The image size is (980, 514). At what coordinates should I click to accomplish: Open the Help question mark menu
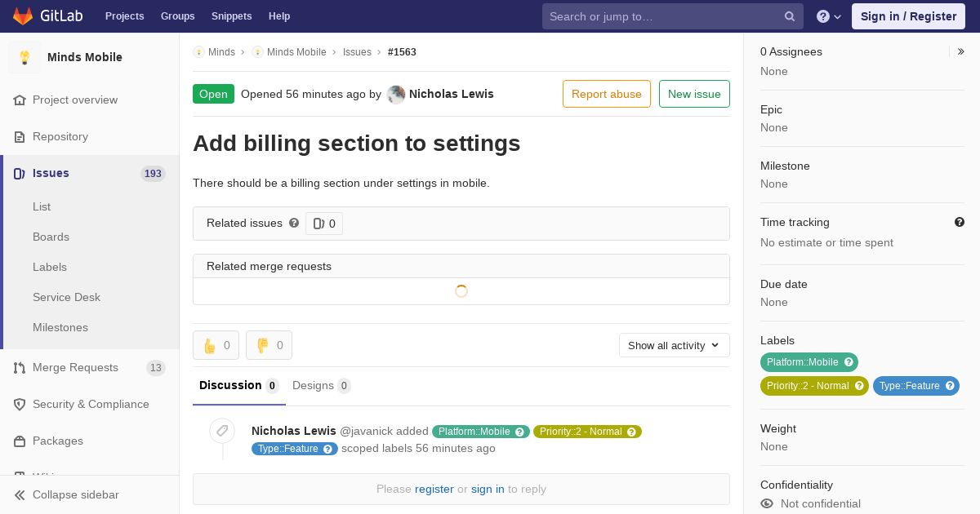tap(829, 16)
